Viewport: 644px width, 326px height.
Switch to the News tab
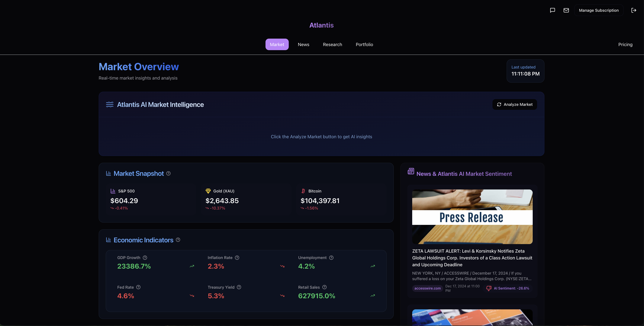point(303,45)
